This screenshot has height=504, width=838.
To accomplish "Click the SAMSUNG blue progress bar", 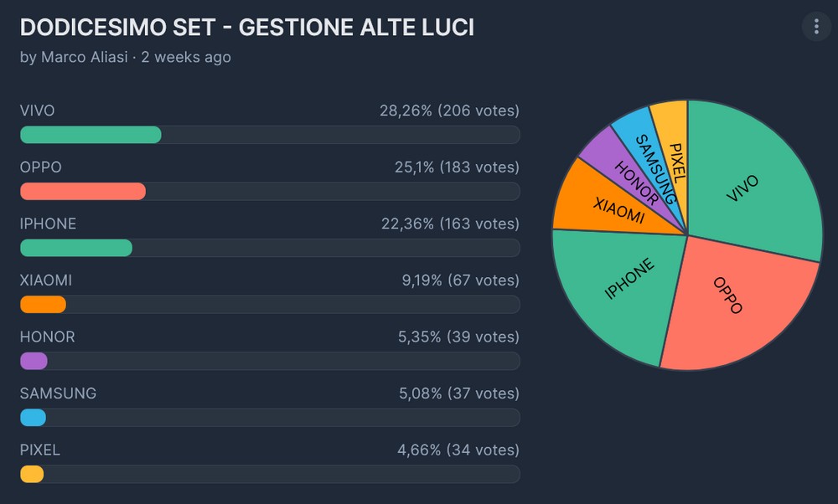I will point(33,417).
